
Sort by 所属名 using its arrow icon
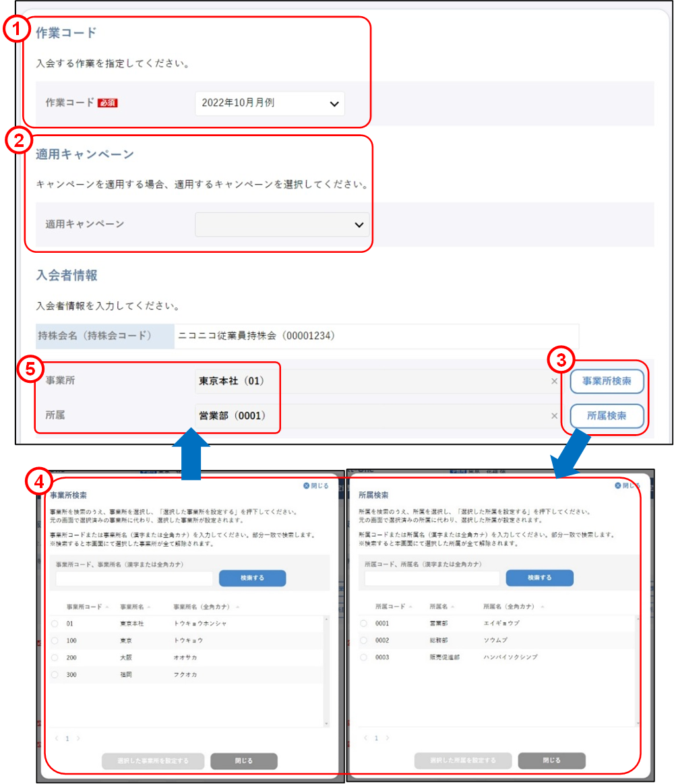(x=453, y=607)
